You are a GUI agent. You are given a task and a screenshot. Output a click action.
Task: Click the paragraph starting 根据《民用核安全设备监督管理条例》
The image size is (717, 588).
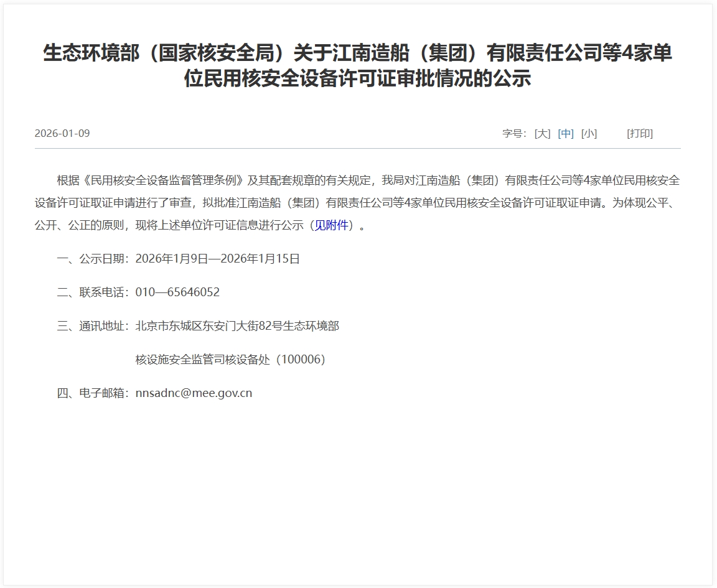358,203
